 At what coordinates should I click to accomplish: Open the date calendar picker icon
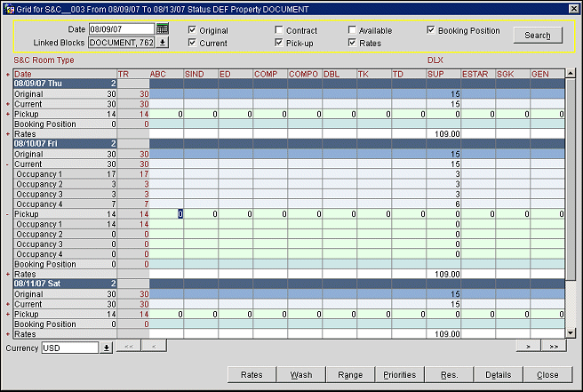click(162, 29)
